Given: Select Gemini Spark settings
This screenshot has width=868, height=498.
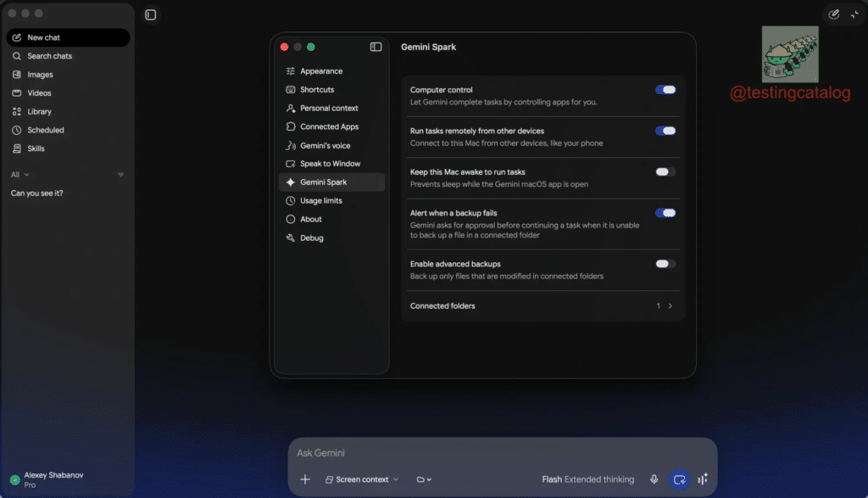Looking at the screenshot, I should pyautogui.click(x=331, y=182).
